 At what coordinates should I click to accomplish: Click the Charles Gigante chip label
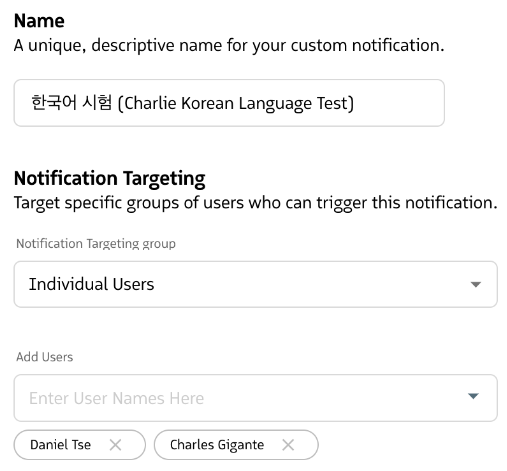(x=217, y=445)
